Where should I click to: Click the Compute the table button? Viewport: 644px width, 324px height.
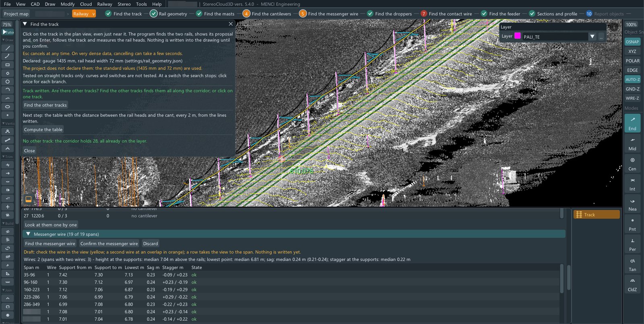pos(43,130)
